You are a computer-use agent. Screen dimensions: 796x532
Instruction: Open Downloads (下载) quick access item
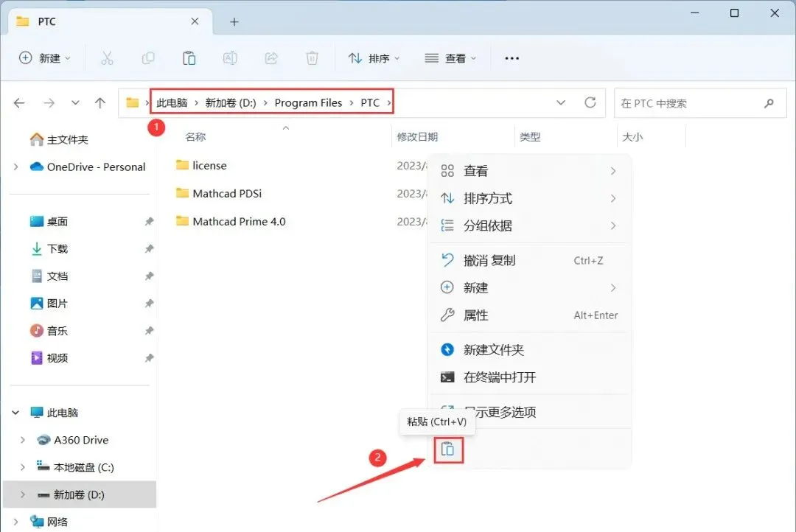click(49, 249)
